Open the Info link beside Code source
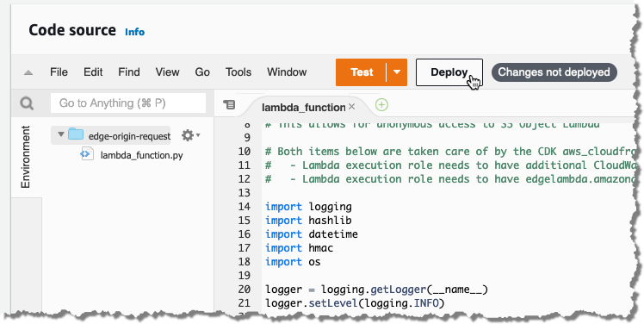The width and height of the screenshot is (644, 324). [134, 32]
